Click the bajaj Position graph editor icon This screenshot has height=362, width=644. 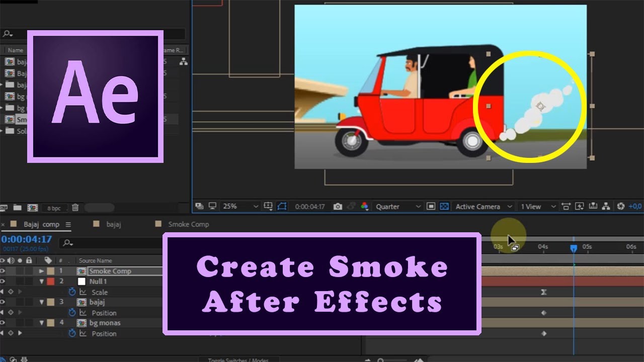tap(83, 313)
